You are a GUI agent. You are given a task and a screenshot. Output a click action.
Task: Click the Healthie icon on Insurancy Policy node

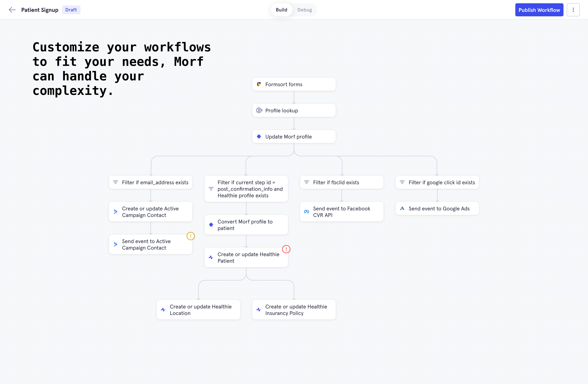(259, 310)
